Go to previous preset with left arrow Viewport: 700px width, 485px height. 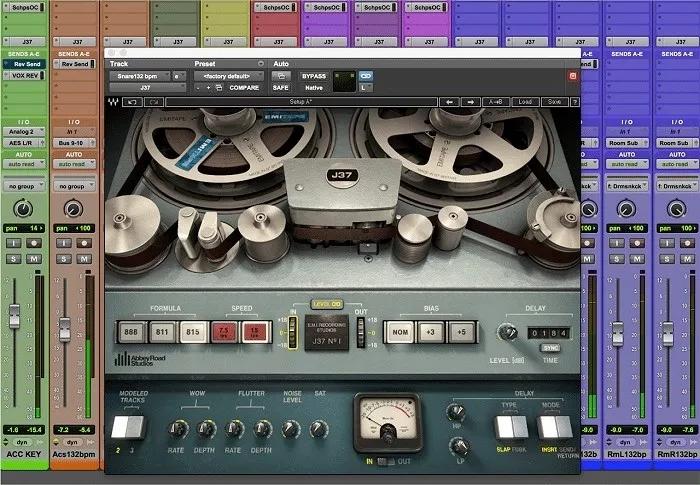pyautogui.click(x=449, y=102)
